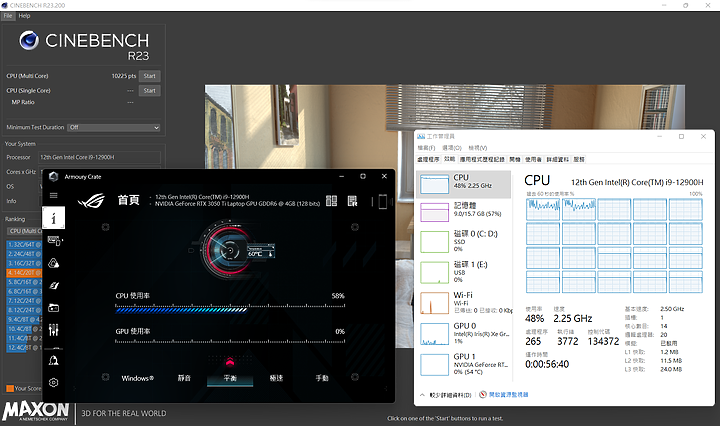Open Task Manager 選項(O) menu

452,148
